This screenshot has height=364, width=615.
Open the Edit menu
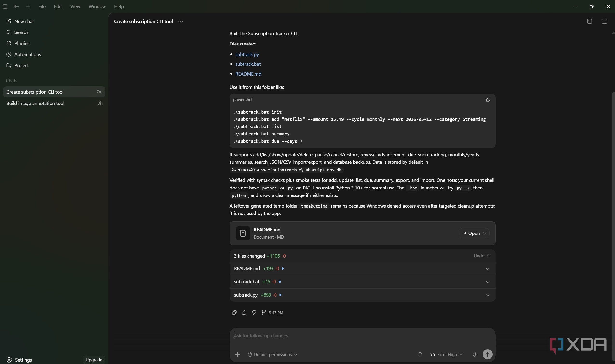[58, 7]
